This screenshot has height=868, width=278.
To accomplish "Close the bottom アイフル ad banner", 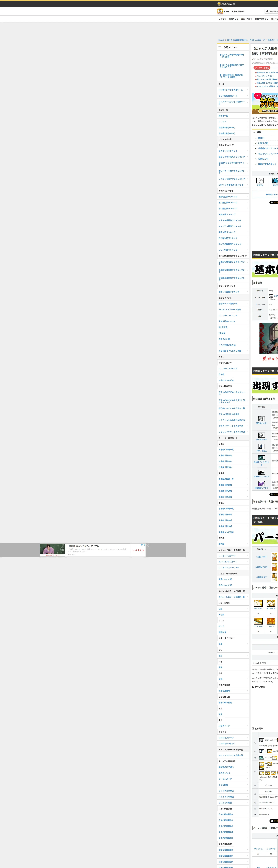I will pos(148,546).
